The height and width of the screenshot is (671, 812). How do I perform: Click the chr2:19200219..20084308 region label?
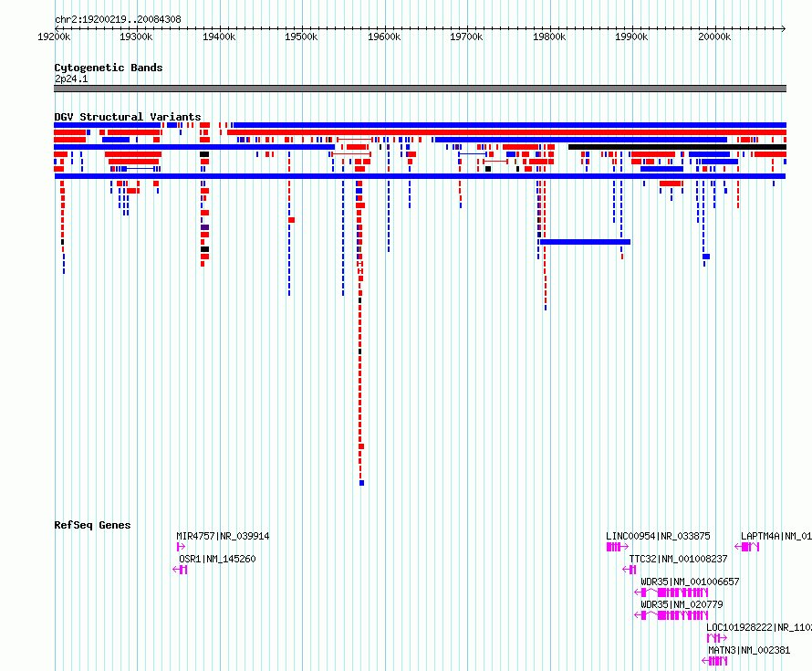(x=118, y=19)
